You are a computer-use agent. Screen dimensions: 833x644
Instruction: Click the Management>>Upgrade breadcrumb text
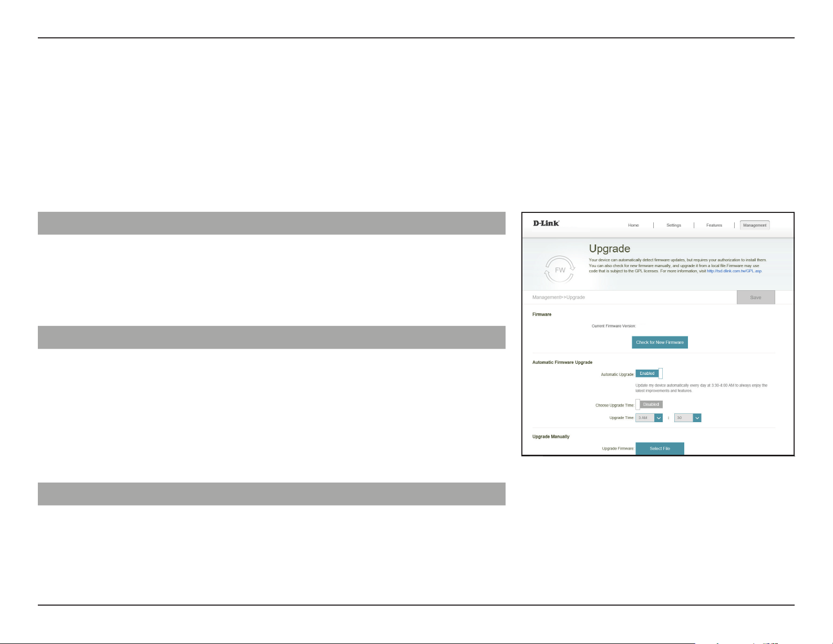click(x=559, y=298)
